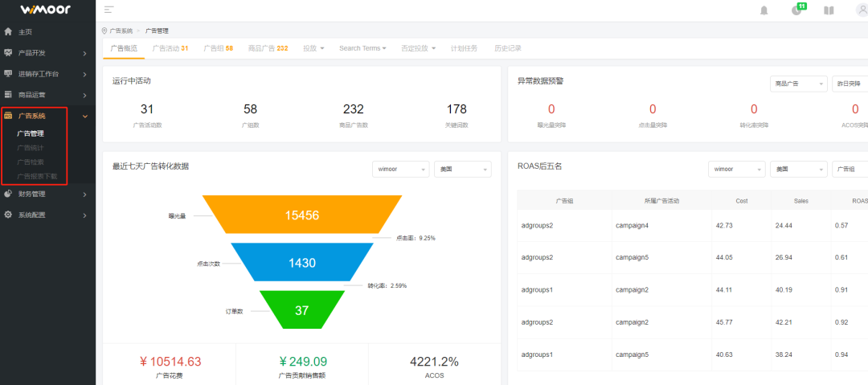Expand the 系统配置 sidebar chevron
This screenshot has height=385, width=868.
click(84, 215)
